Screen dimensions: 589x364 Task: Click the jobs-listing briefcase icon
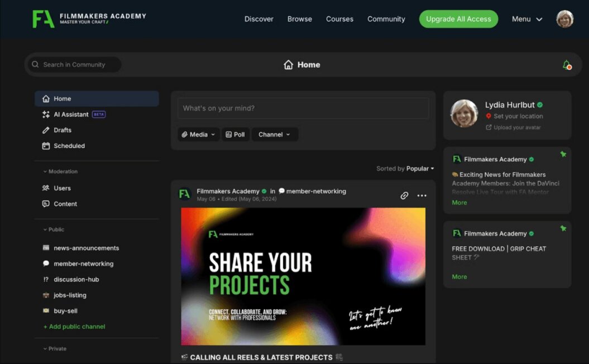[46, 295]
